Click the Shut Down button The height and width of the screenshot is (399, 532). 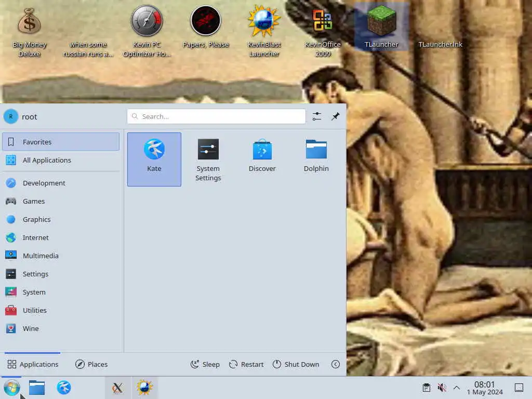[x=296, y=364]
